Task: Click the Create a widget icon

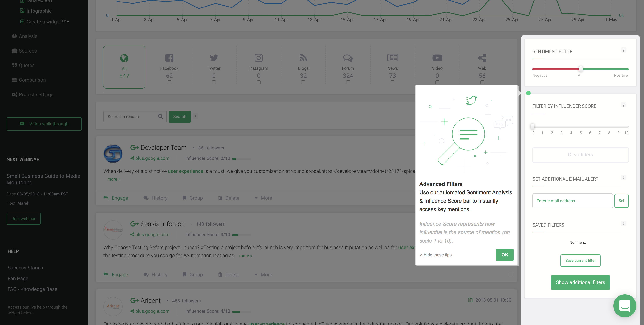Action: click(22, 21)
